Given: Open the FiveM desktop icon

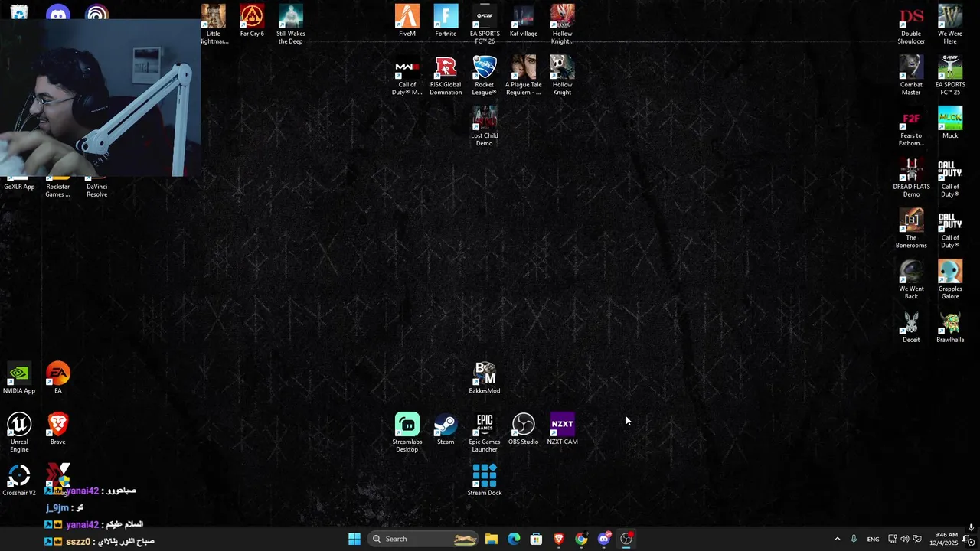Looking at the screenshot, I should coord(407,21).
